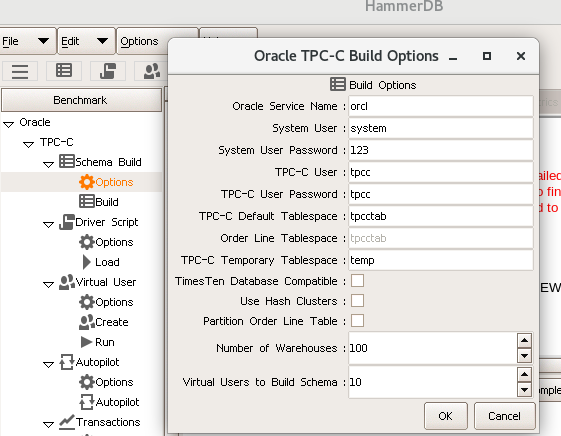The height and width of the screenshot is (436, 561).
Task: Collapse the TPC-C tree node
Action: (29, 144)
